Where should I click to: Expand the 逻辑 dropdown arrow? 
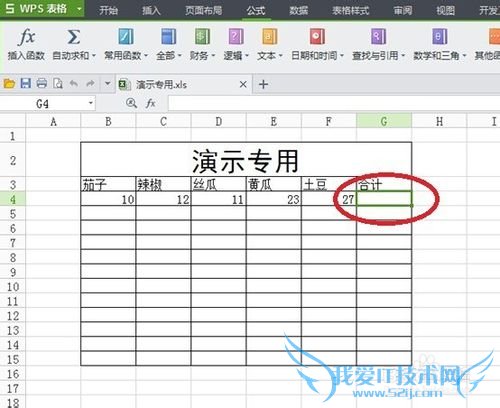pos(247,56)
